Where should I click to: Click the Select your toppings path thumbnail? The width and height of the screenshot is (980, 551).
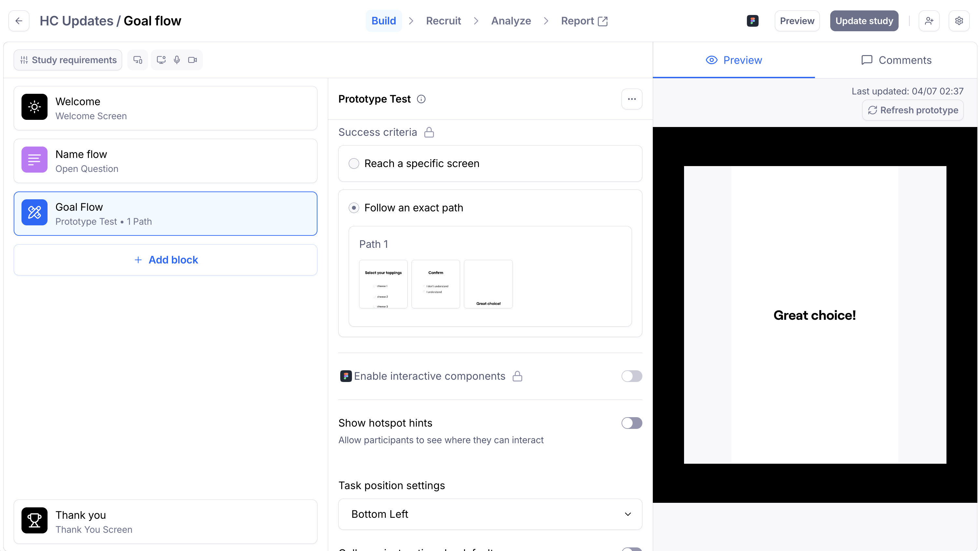(384, 284)
